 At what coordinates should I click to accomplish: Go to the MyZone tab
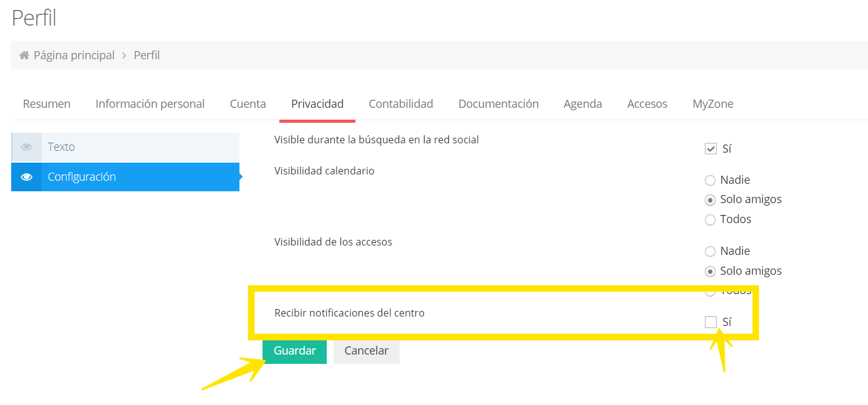click(x=713, y=104)
